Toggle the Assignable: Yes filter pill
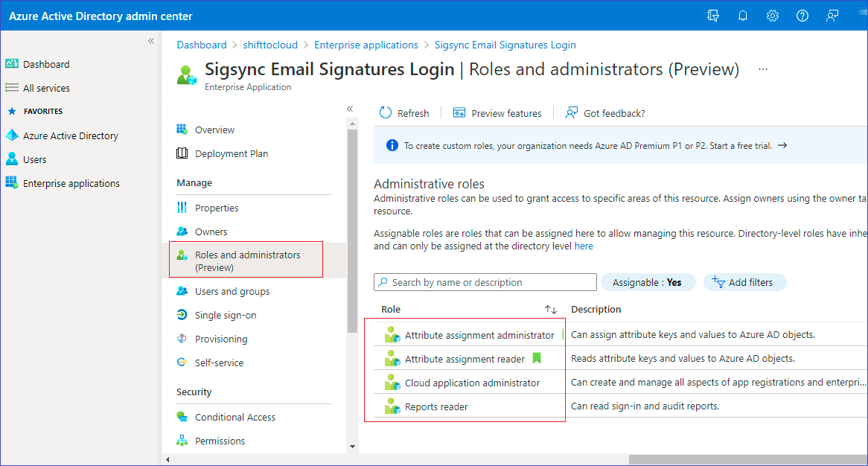This screenshot has width=868, height=466. [647, 282]
